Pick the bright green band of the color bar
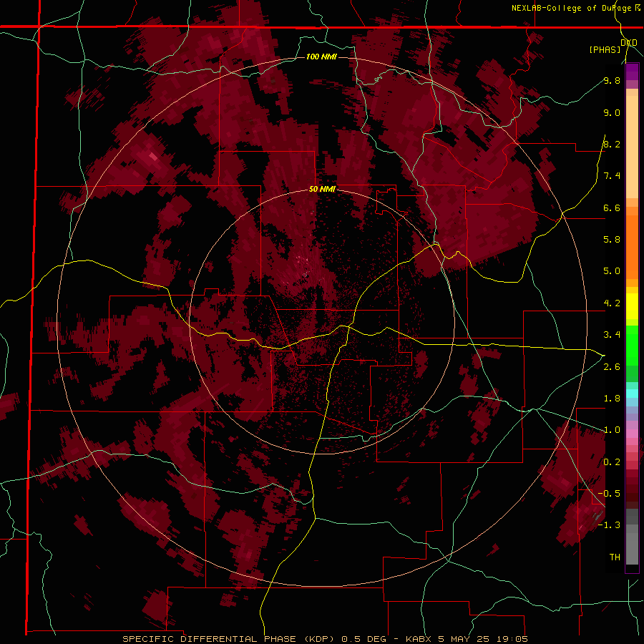The width and height of the screenshot is (644, 644). [632, 345]
